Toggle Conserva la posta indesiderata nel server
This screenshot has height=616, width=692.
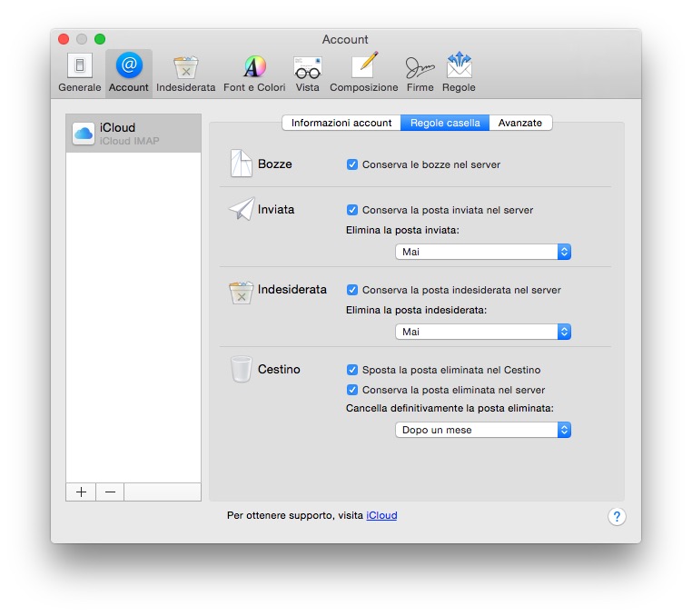coord(351,290)
